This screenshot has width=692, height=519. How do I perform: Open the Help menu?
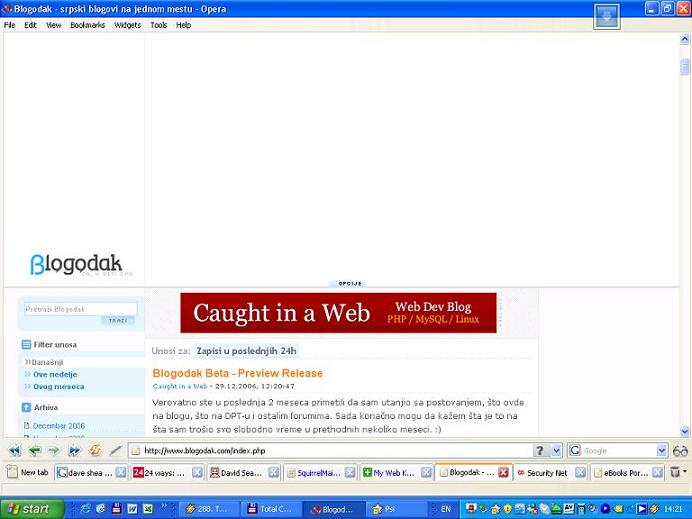pyautogui.click(x=184, y=25)
